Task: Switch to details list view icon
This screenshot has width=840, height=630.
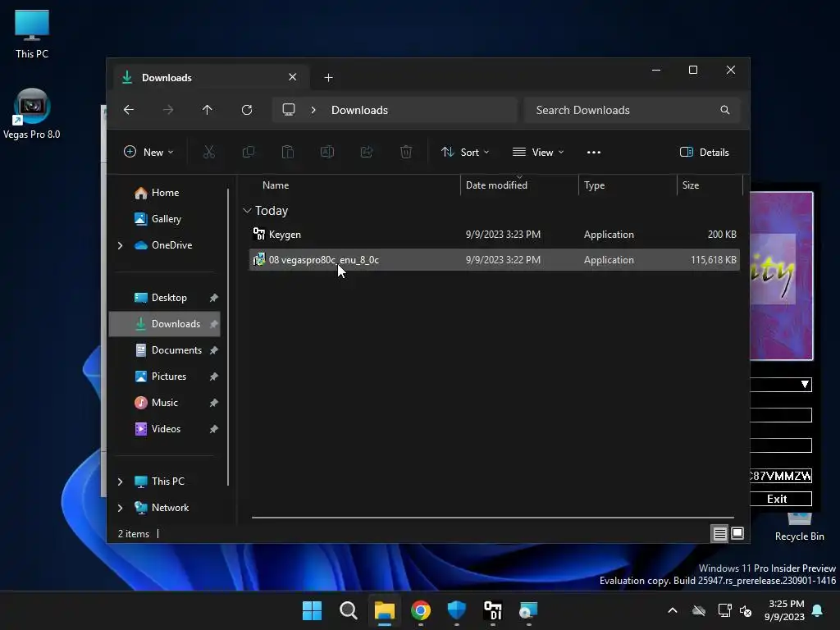Action: (719, 533)
